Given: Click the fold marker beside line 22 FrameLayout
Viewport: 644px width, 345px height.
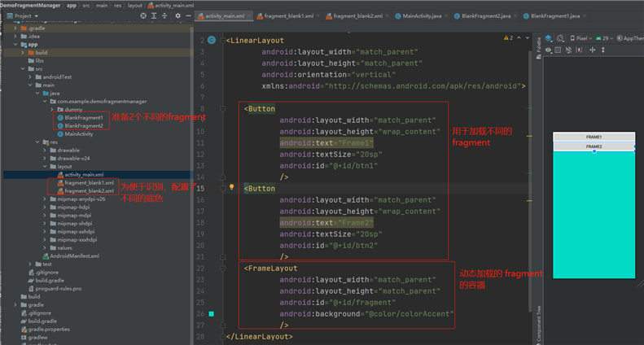Looking at the screenshot, I should tap(222, 269).
